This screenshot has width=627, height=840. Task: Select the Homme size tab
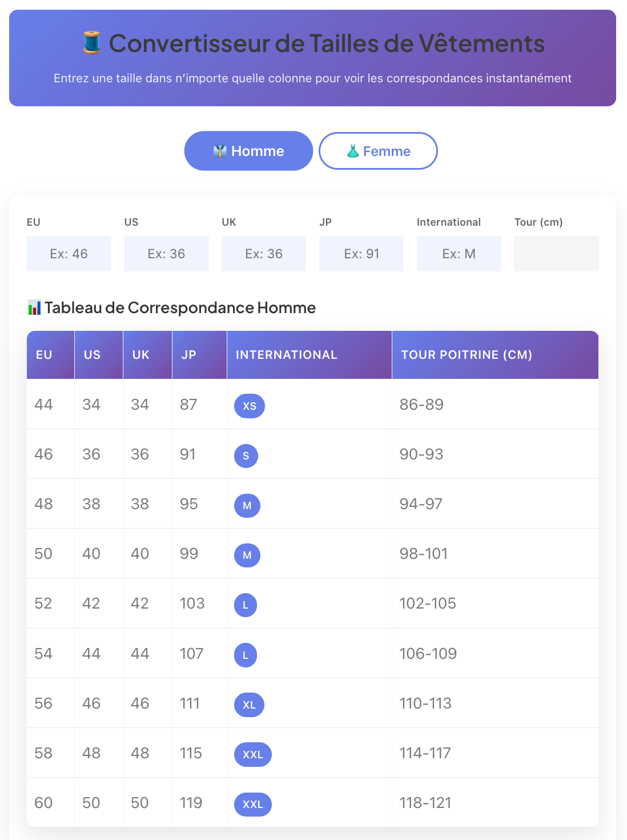coord(248,151)
